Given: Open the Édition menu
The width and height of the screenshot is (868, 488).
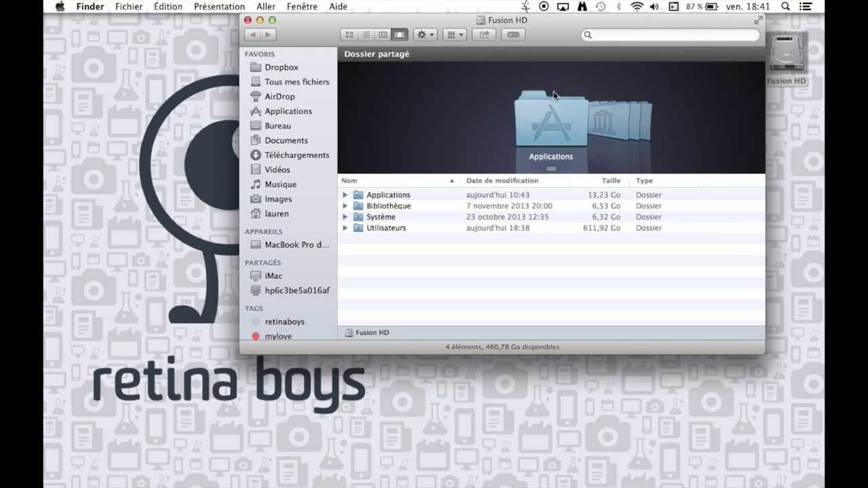Looking at the screenshot, I should pyautogui.click(x=168, y=7).
